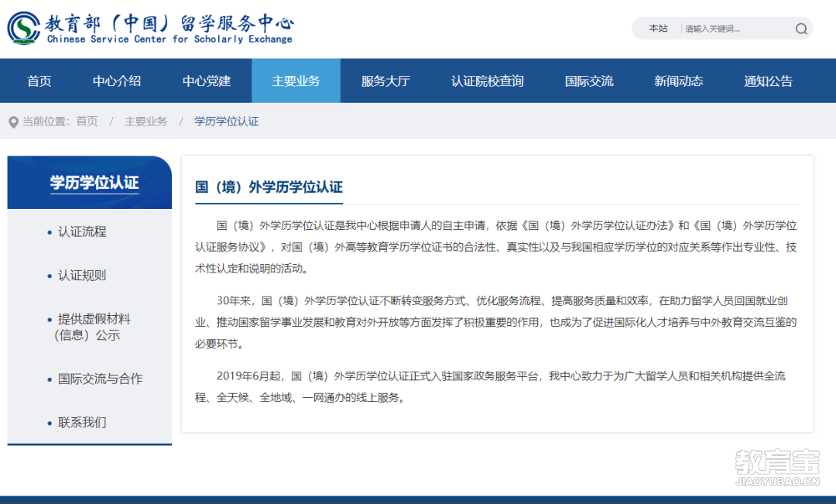Open 认证规则 in the sidebar
Image resolution: width=836 pixels, height=504 pixels.
[x=82, y=275]
